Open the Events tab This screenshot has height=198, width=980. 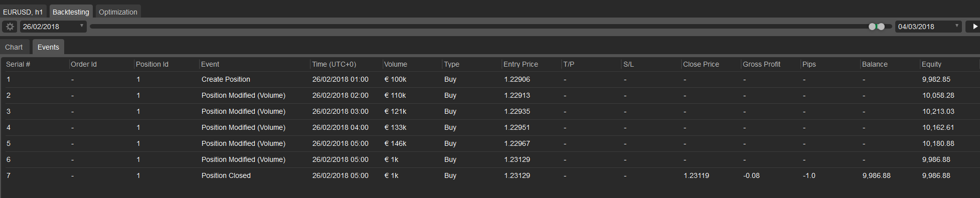(x=48, y=47)
